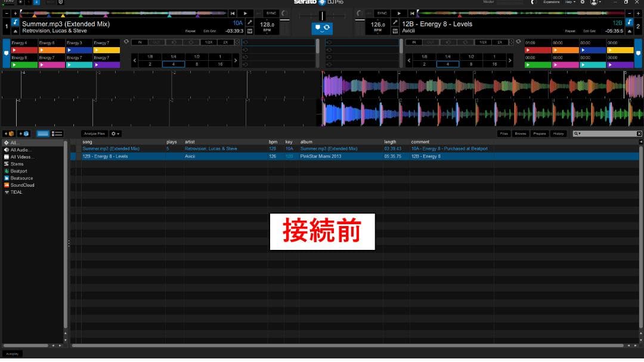Click the eject icon on deck 2

pos(629,30)
